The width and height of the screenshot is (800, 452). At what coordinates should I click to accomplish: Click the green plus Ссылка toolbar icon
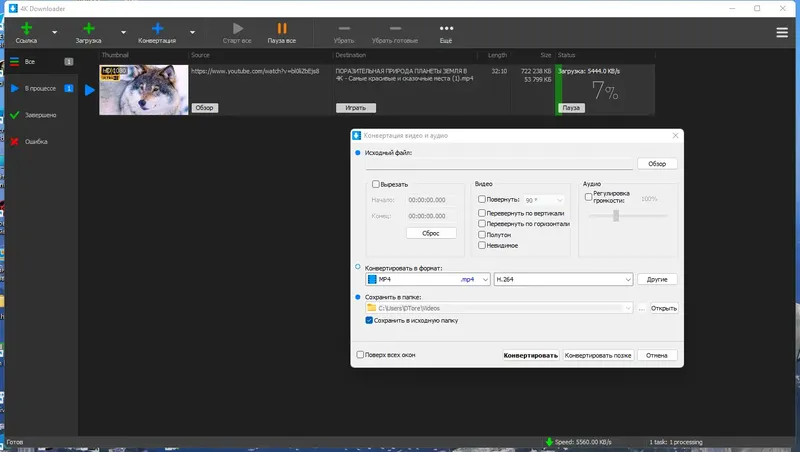pos(26,29)
